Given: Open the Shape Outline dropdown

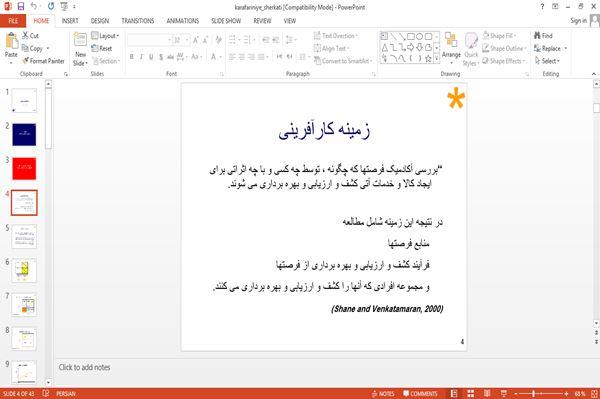Looking at the screenshot, I should pyautogui.click(x=504, y=48).
